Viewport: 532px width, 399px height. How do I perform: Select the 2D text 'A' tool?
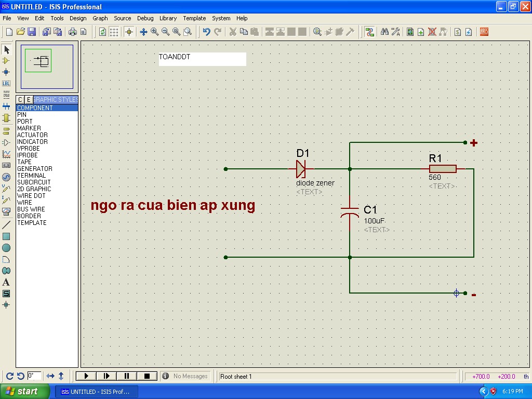click(x=6, y=282)
